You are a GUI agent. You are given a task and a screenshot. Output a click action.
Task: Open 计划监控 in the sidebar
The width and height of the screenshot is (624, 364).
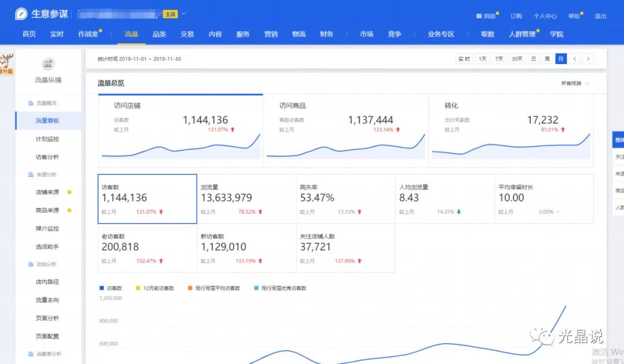(x=47, y=139)
